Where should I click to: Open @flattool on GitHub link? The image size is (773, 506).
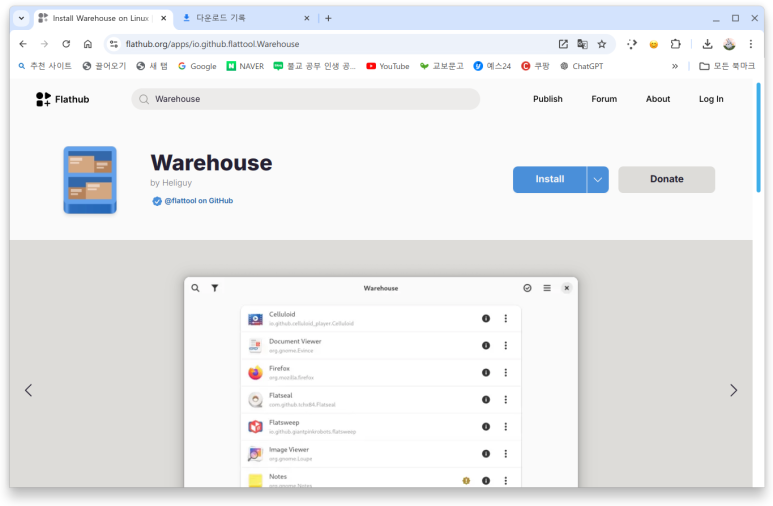[199, 201]
